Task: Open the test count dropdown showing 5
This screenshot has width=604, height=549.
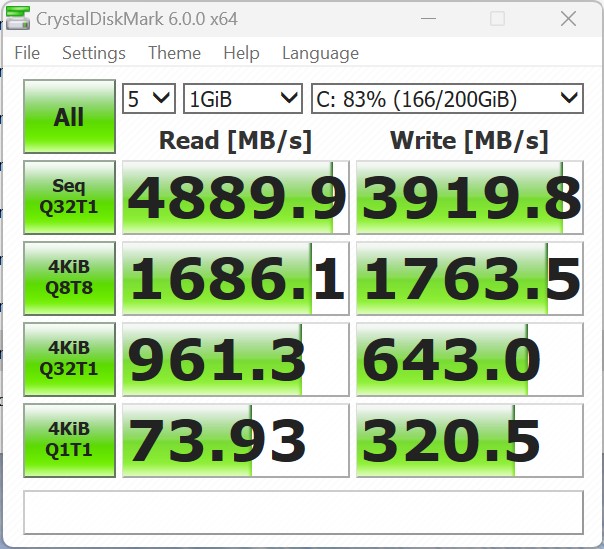Action: pos(148,97)
